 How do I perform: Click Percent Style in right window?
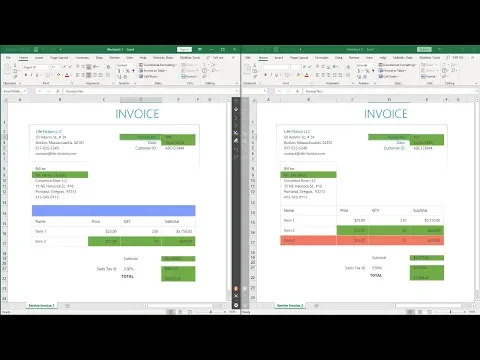coord(367,71)
